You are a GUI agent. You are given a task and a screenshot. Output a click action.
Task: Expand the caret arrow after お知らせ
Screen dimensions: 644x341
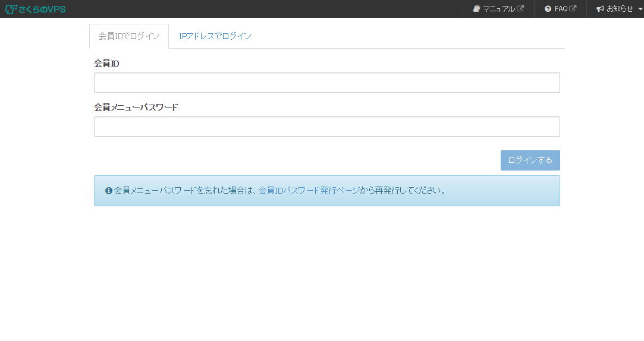click(x=640, y=10)
